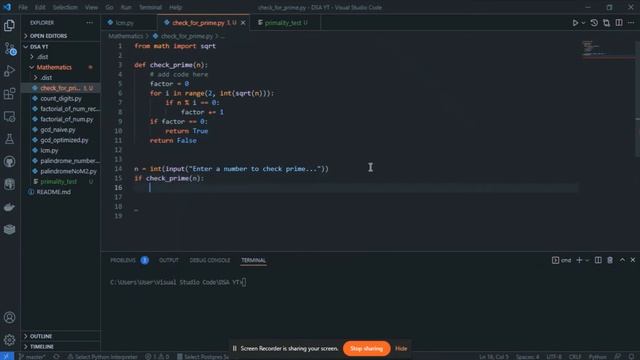Image resolution: width=640 pixels, height=360 pixels.
Task: Close the check_for_prime.py tab
Action: (x=243, y=23)
